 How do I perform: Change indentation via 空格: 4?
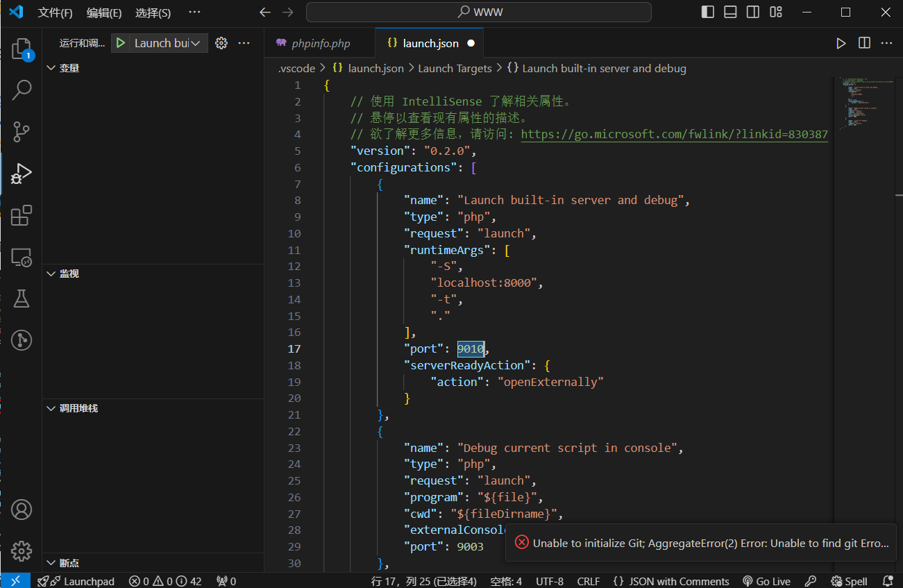(506, 581)
